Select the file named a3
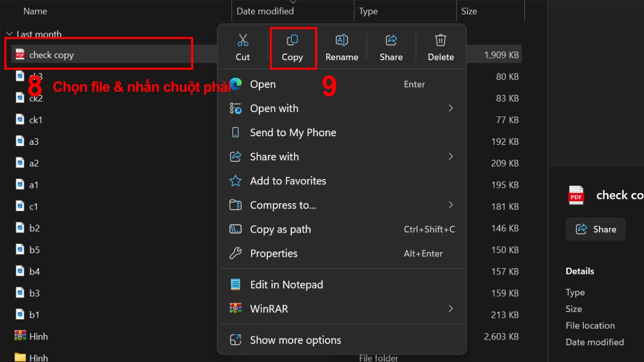This screenshot has height=362, width=644. click(x=34, y=142)
